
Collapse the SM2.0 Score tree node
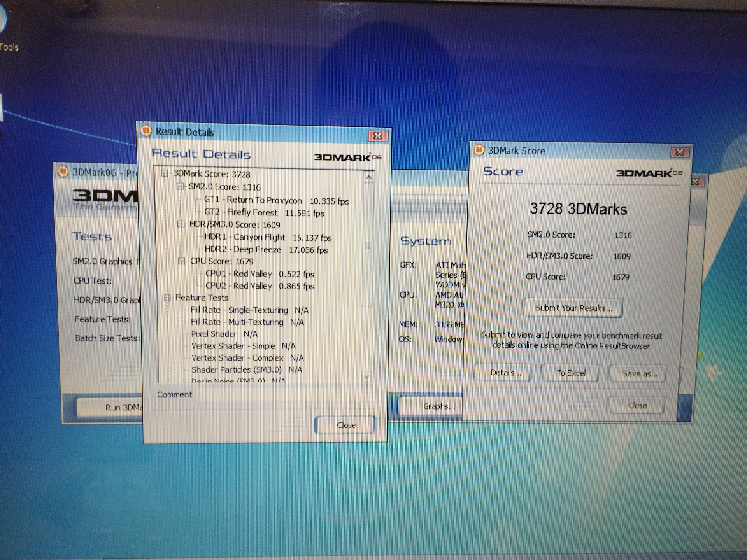[180, 186]
